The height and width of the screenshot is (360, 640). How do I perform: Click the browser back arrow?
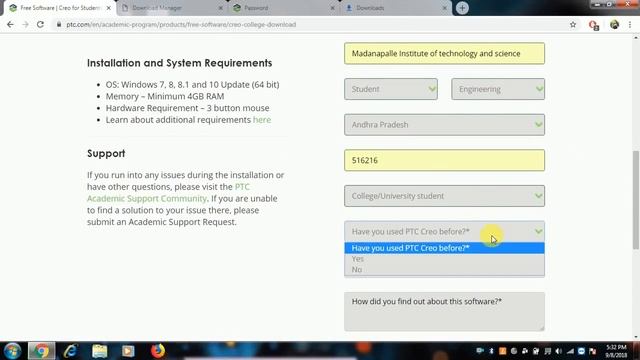coord(10,24)
